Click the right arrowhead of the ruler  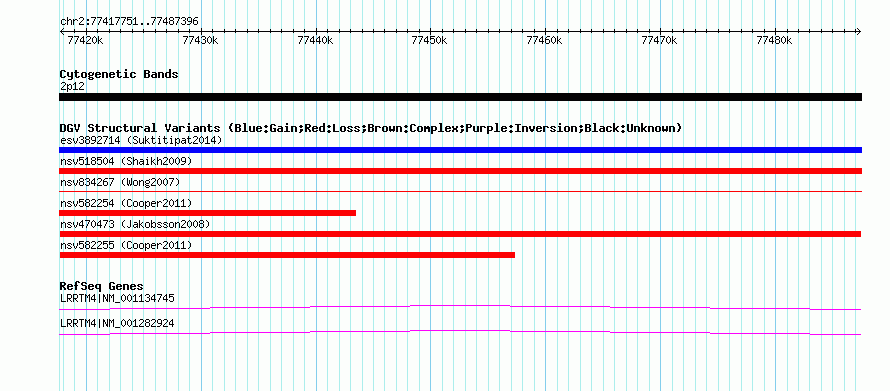859,31
